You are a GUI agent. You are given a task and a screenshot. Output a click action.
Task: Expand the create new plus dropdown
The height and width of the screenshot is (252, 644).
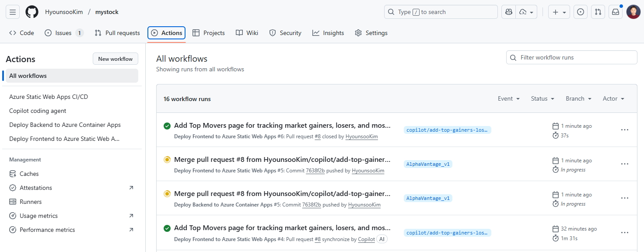click(559, 12)
